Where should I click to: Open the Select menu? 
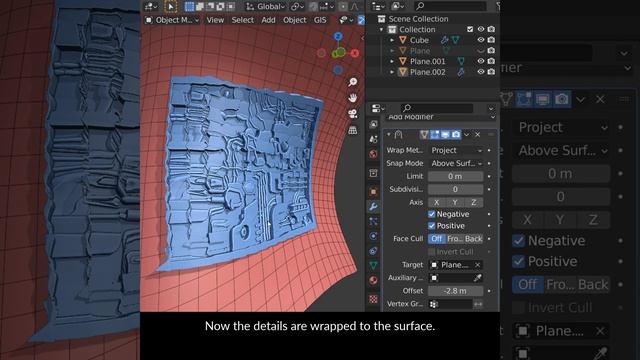click(x=242, y=20)
